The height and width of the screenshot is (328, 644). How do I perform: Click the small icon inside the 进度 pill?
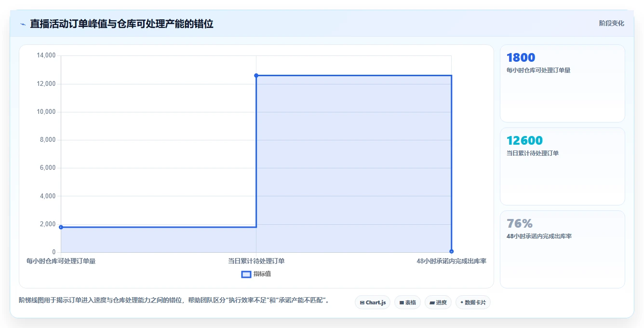pos(432,303)
